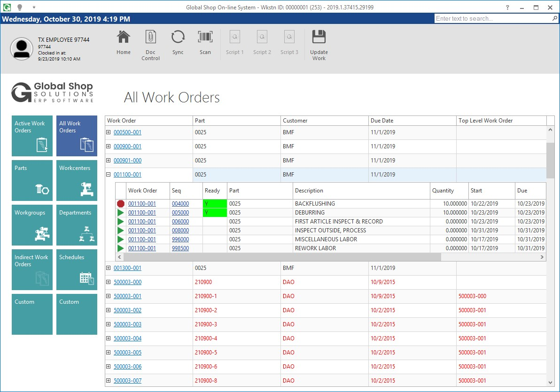Open the Schedules tile
Viewport: 560px width, 392px height.
pos(77,269)
